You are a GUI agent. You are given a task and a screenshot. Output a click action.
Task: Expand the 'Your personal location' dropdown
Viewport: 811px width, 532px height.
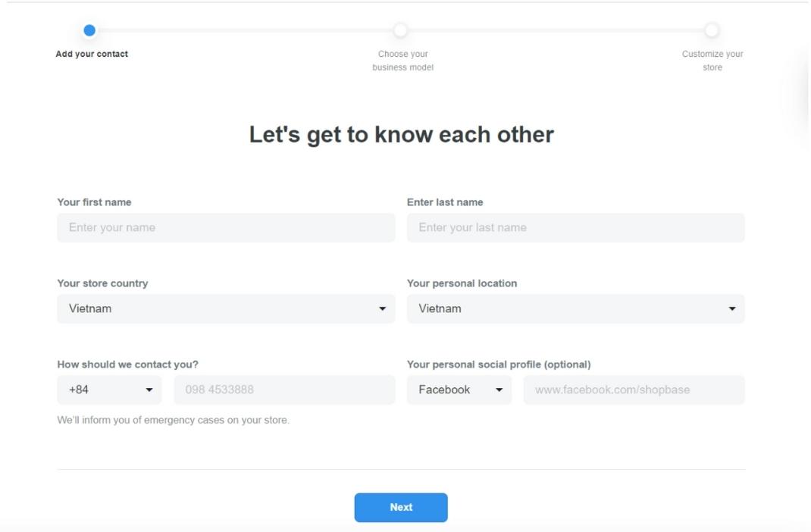coord(575,308)
